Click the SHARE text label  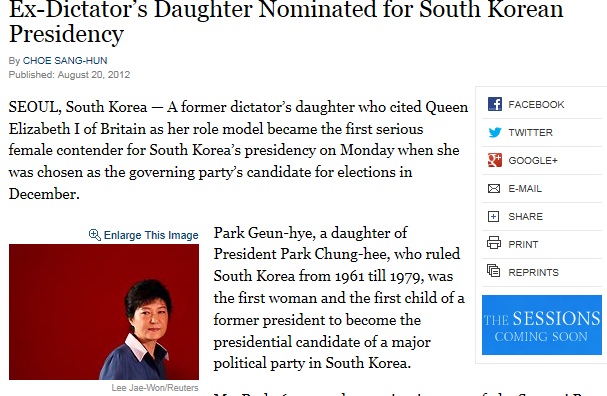pyautogui.click(x=525, y=216)
